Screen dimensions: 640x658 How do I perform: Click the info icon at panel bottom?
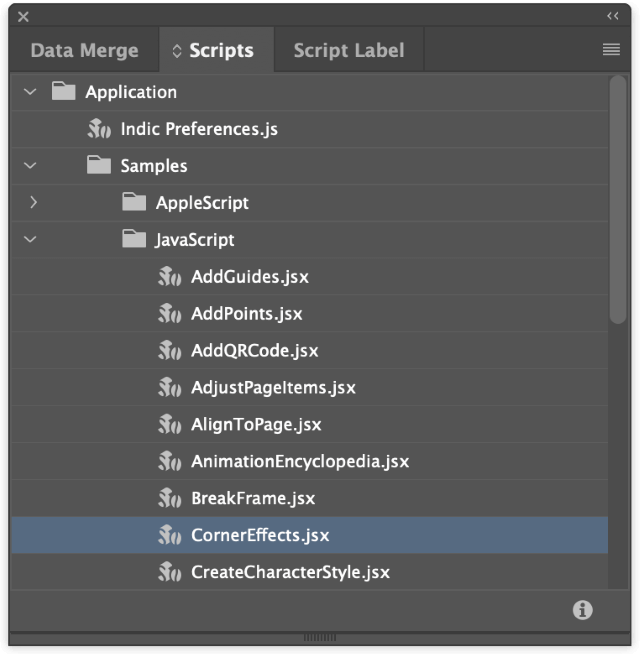(583, 610)
